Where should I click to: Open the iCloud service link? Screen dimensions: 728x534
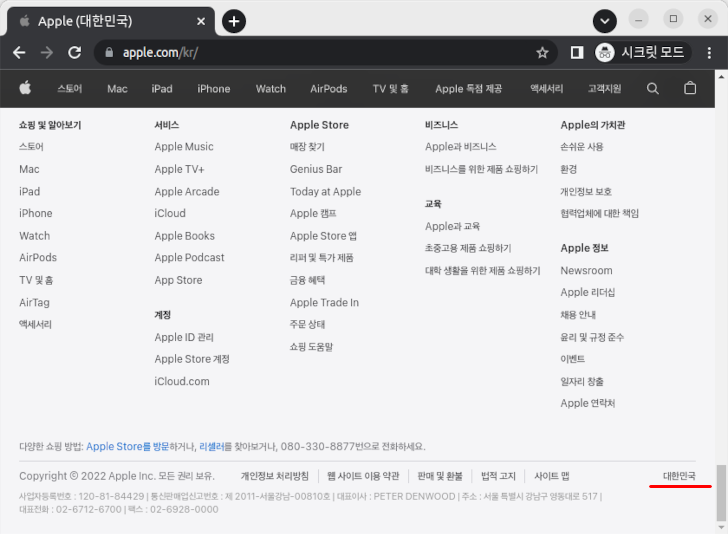(x=170, y=213)
